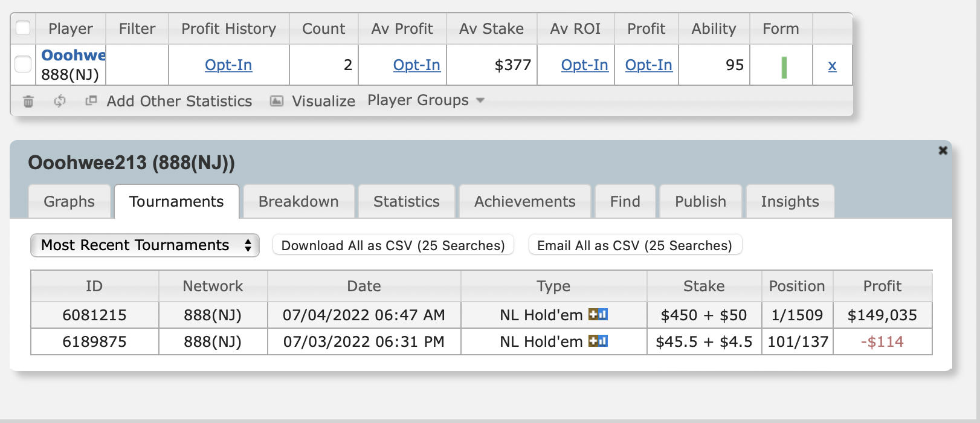Open the Most Recent Tournaments dropdown
The image size is (980, 423).
[x=145, y=245]
